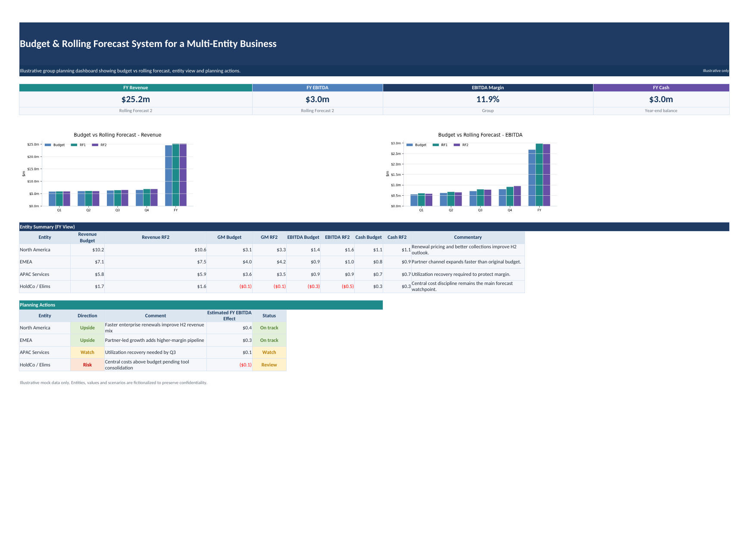Click Budget legend swatch in Revenue chart
Viewport: 756px width, 535px height.
coord(48,145)
